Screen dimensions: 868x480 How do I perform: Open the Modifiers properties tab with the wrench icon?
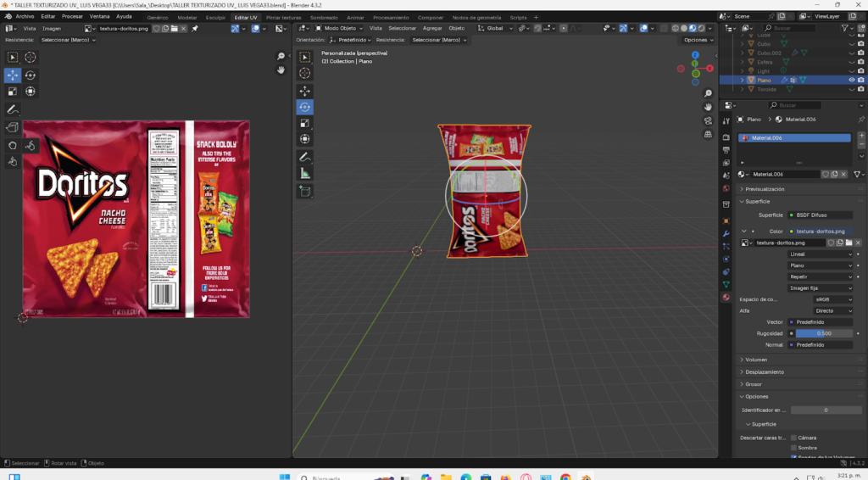pos(726,233)
